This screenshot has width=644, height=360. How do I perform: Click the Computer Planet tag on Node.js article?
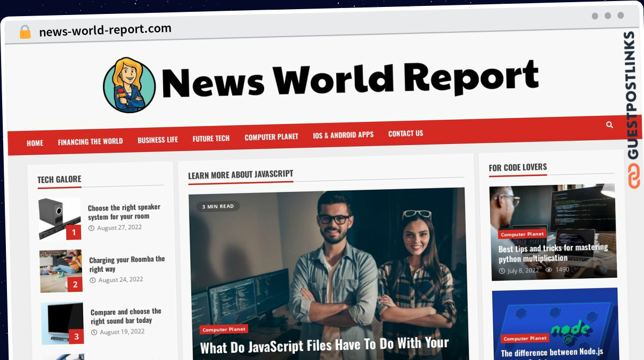pos(525,339)
